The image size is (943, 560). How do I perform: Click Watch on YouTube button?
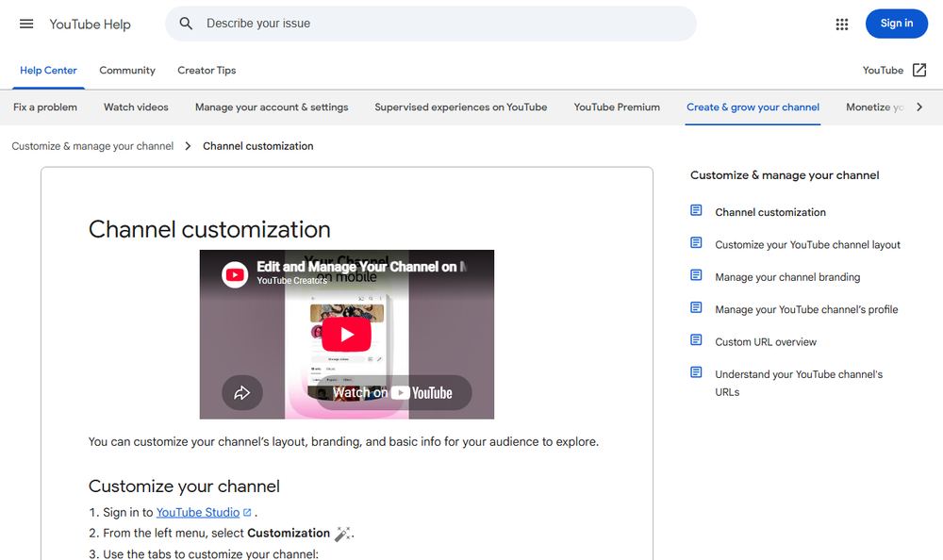393,393
